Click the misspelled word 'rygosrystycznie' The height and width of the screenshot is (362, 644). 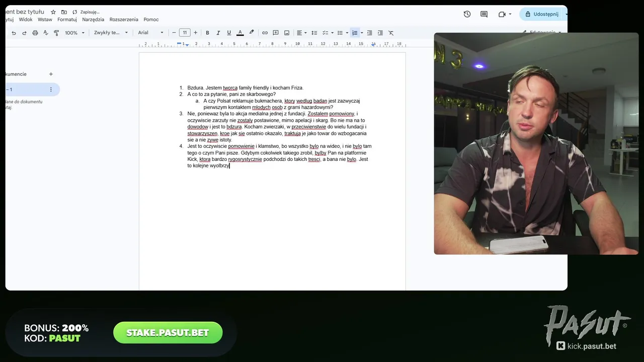[245, 159]
